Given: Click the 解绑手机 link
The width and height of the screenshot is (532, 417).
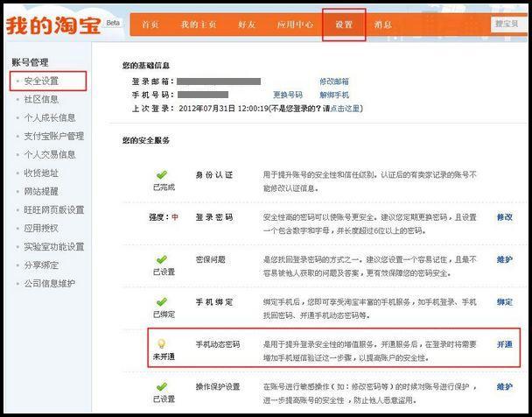Looking at the screenshot, I should pos(333,94).
